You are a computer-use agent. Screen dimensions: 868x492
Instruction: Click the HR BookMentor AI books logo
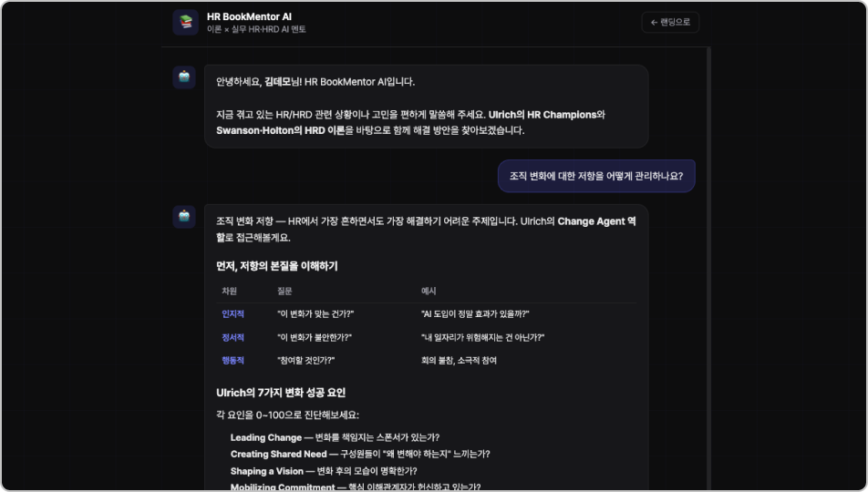[185, 23]
